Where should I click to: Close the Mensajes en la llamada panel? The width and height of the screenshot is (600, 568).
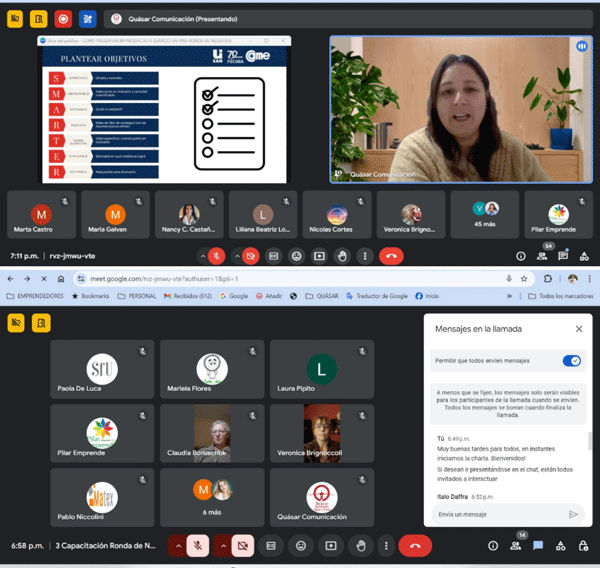[x=578, y=328]
